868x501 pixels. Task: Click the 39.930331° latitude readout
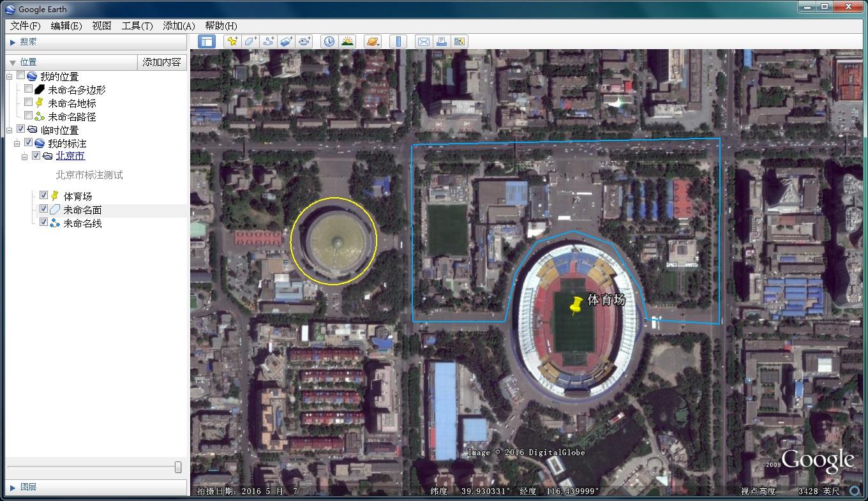486,491
